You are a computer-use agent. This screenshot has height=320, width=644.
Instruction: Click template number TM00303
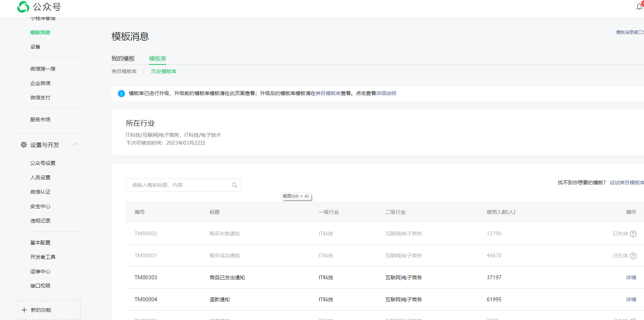[x=146, y=278]
